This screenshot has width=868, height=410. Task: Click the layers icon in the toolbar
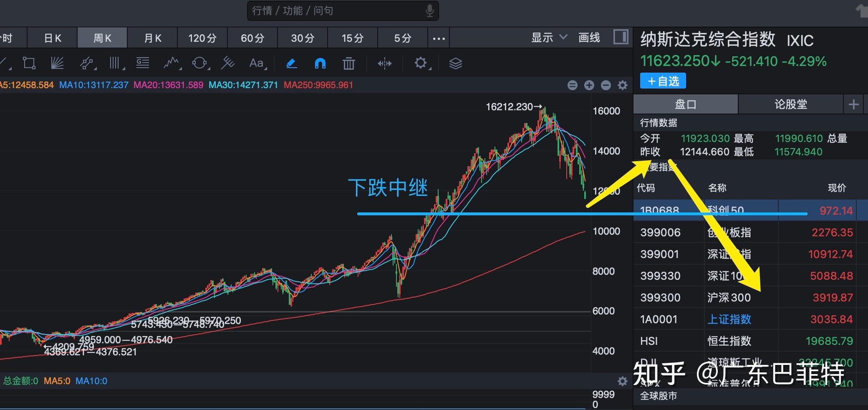pyautogui.click(x=455, y=63)
